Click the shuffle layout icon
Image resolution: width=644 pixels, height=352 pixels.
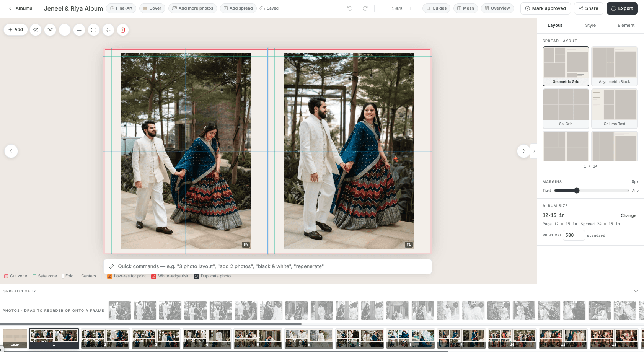[50, 30]
